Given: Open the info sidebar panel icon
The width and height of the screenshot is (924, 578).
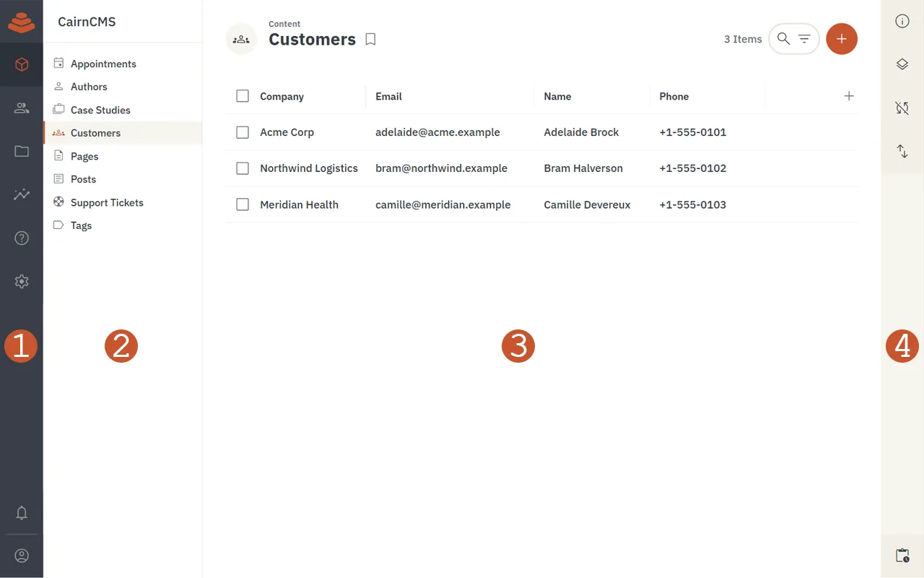Looking at the screenshot, I should [902, 22].
